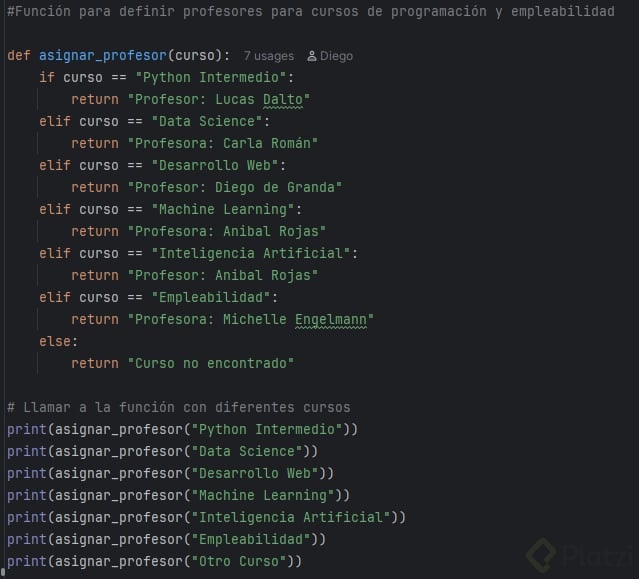The width and height of the screenshot is (639, 579).
Task: Click the else keyword
Action: coord(55,341)
